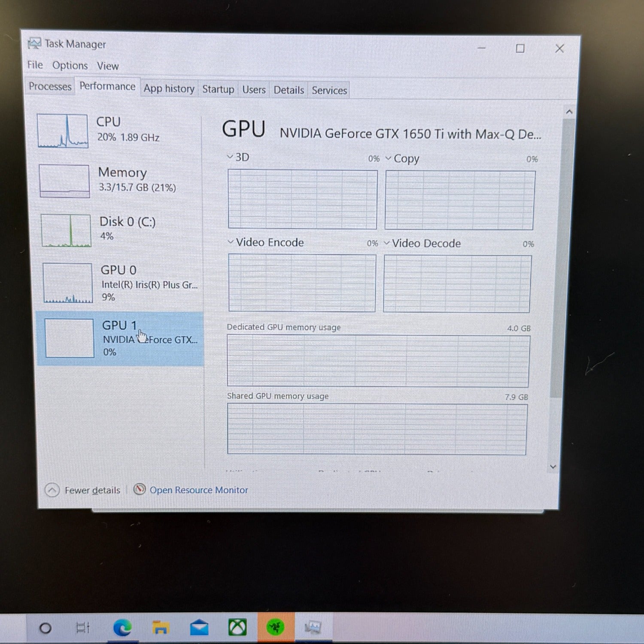Screen dimensions: 644x644
Task: Open Task View from the taskbar
Action: pyautogui.click(x=82, y=628)
